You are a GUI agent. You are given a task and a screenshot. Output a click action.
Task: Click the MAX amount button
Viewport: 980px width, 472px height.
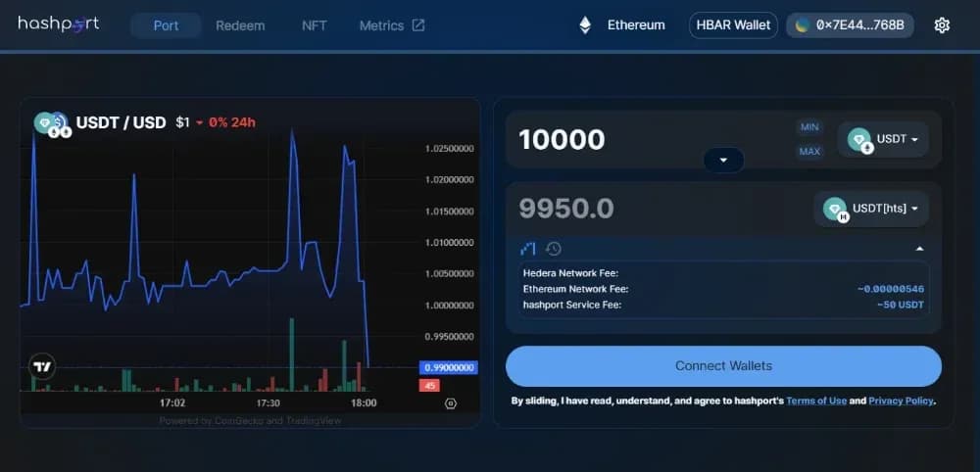809,152
